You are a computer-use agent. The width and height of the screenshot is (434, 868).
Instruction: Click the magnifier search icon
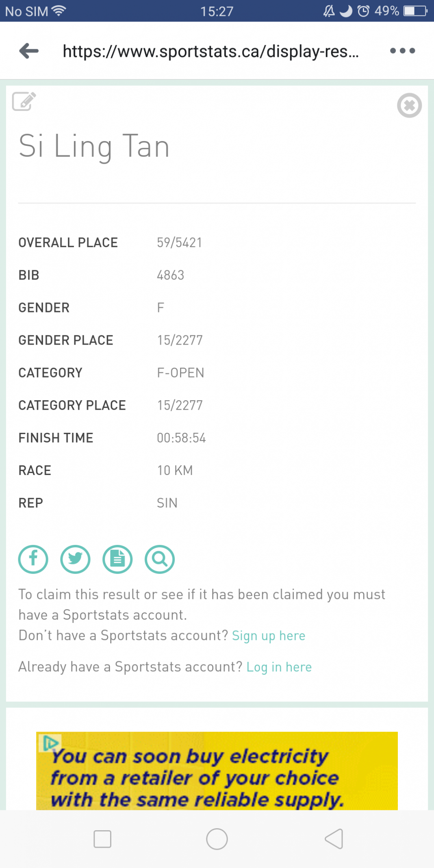click(x=160, y=559)
